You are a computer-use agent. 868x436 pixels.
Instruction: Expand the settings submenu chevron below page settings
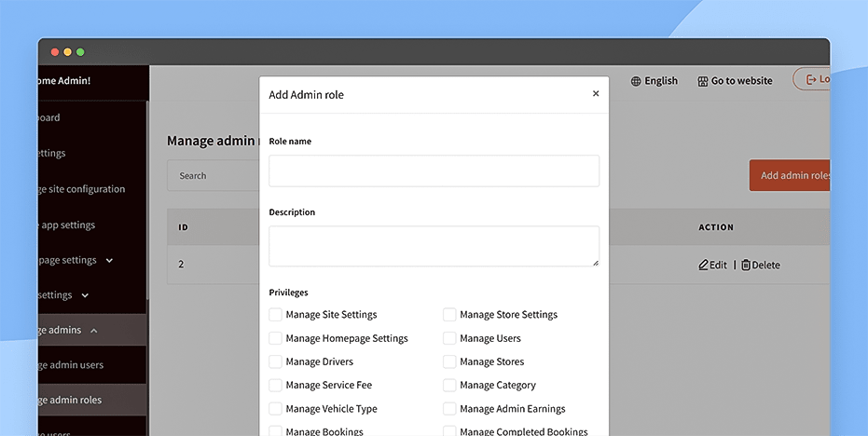click(x=85, y=295)
